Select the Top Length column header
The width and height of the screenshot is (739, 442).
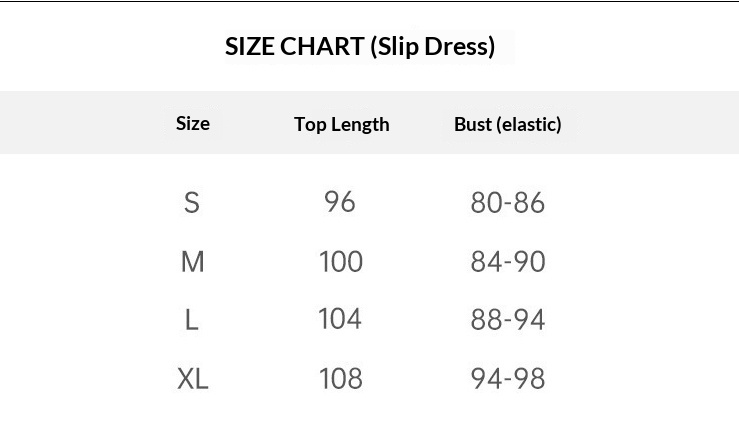point(341,124)
